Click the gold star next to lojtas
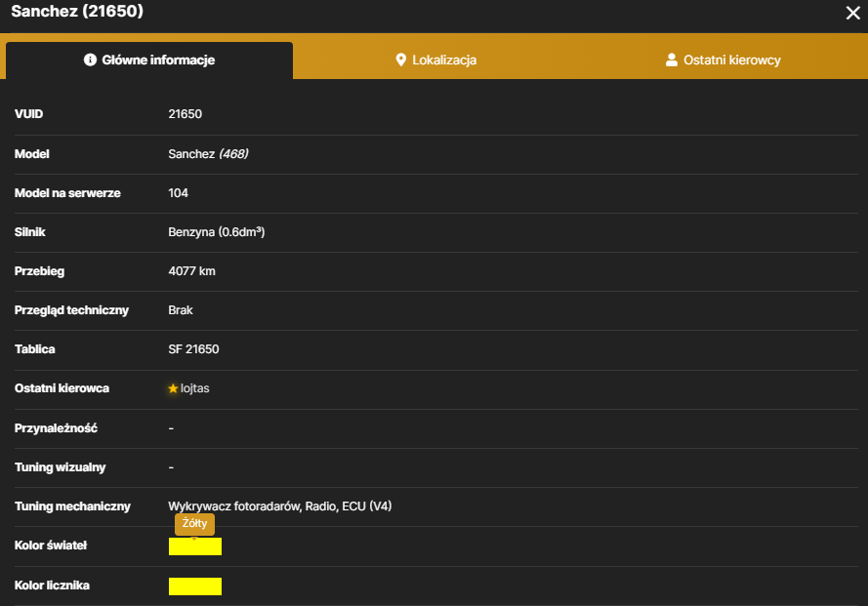 [173, 388]
